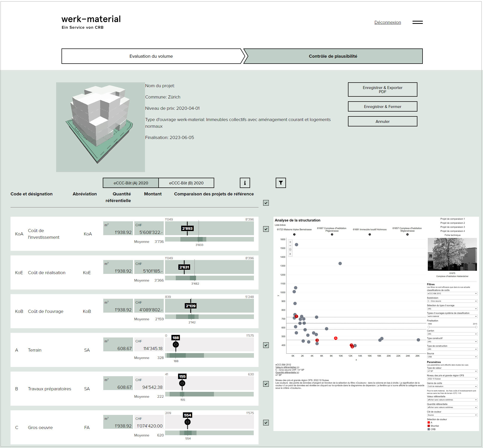The width and height of the screenshot is (483, 448).
Task: Click the info icon button
Action: tap(245, 183)
